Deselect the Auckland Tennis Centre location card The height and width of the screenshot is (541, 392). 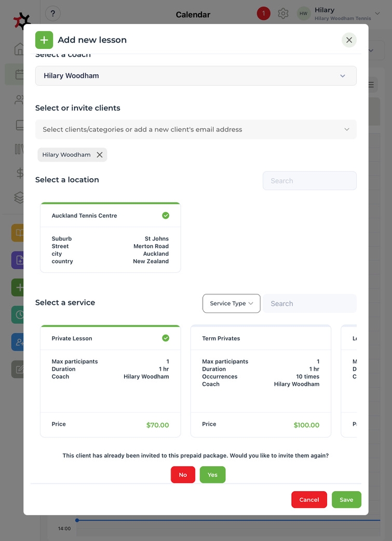point(111,237)
